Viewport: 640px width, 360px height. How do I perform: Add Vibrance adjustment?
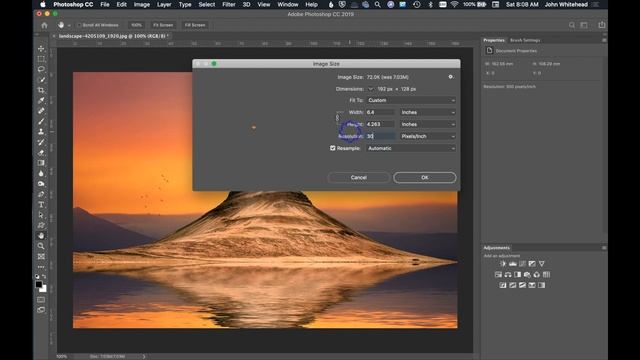click(x=542, y=264)
